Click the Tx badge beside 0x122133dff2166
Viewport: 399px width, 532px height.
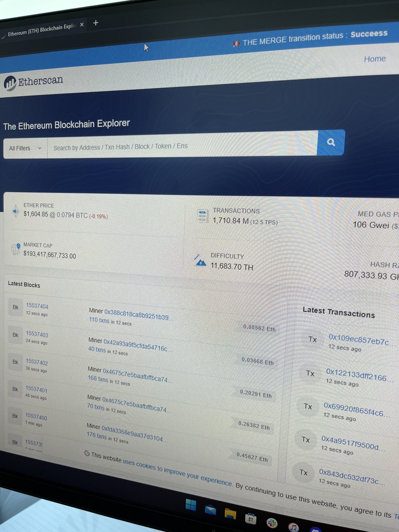pyautogui.click(x=310, y=373)
